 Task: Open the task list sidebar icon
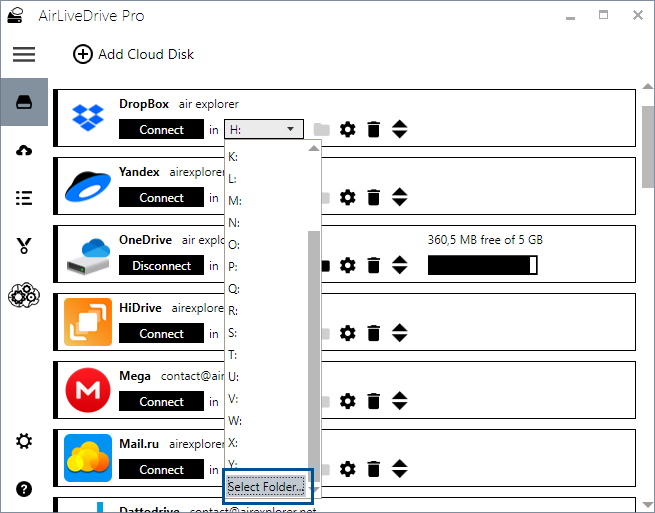tap(24, 198)
